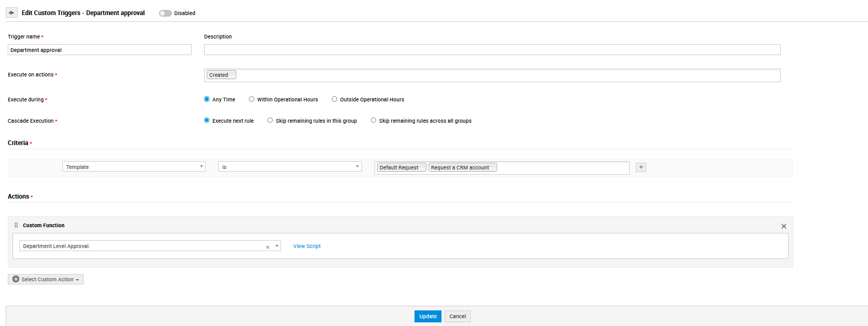This screenshot has height=326, width=868.
Task: Select Within Operational Hours radio option
Action: point(252,99)
